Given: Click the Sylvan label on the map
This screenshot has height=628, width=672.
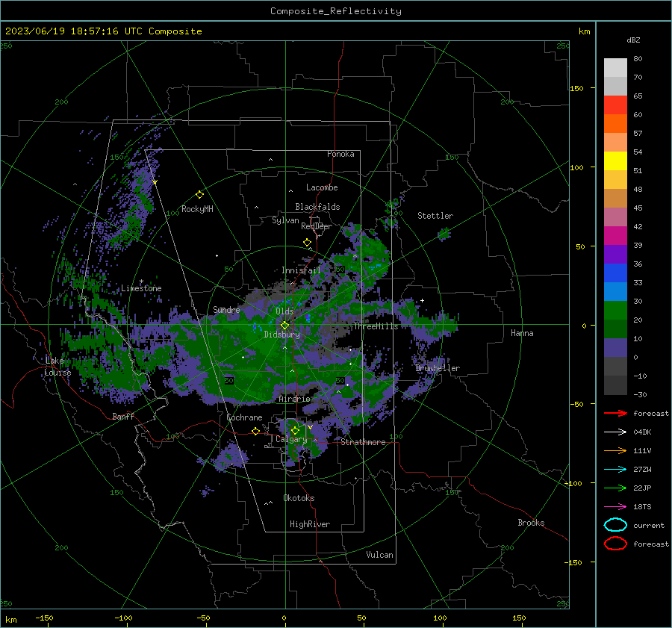Looking at the screenshot, I should coord(285,220).
